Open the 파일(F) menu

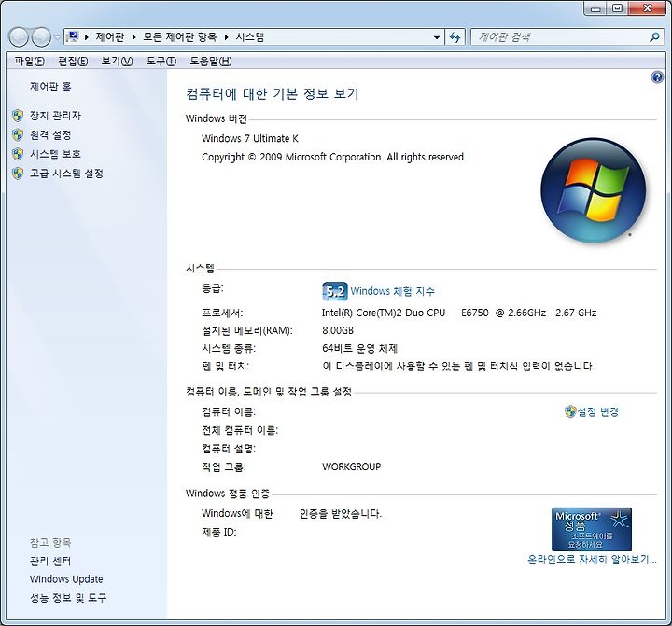[29, 62]
